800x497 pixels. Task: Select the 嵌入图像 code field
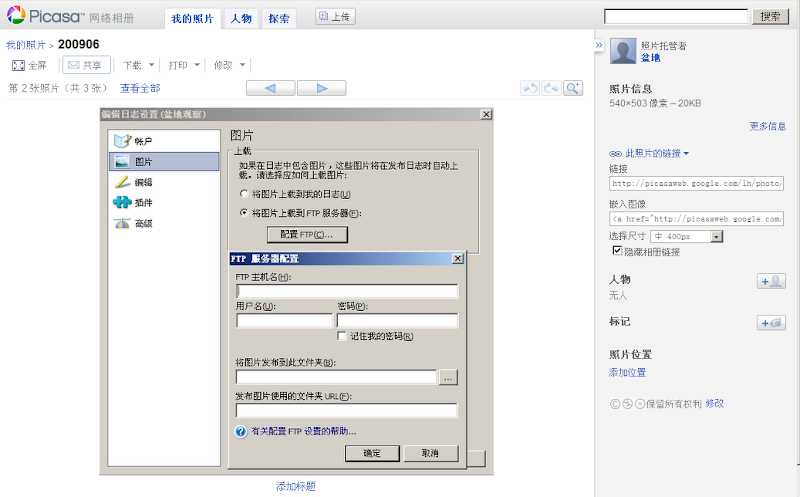696,219
